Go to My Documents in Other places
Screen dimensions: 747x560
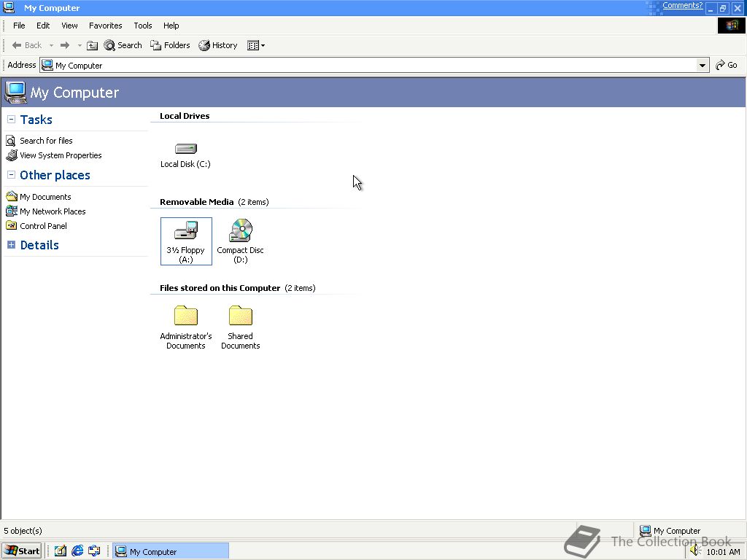[x=45, y=197]
